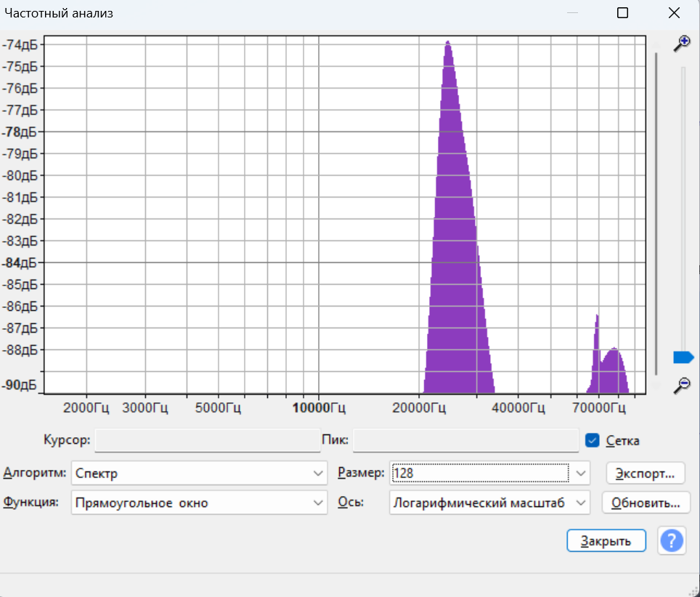This screenshot has height=597, width=700.
Task: Click the Экспорт... button
Action: coord(645,473)
